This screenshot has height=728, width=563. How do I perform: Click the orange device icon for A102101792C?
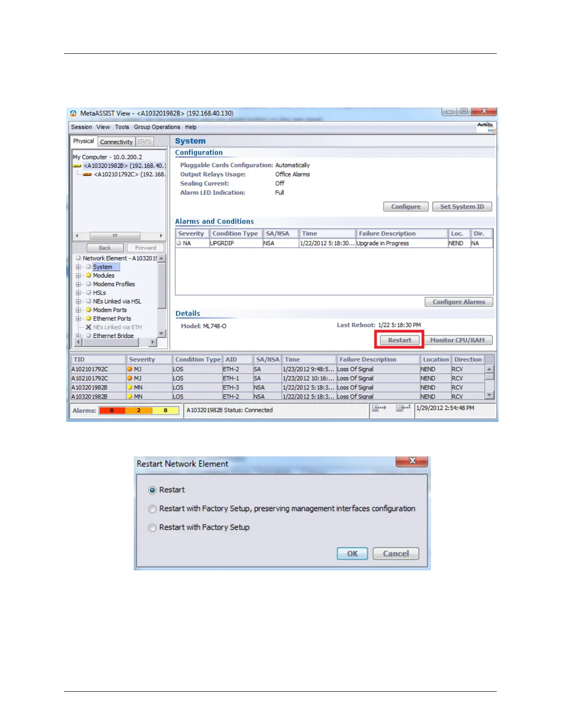tap(87, 175)
